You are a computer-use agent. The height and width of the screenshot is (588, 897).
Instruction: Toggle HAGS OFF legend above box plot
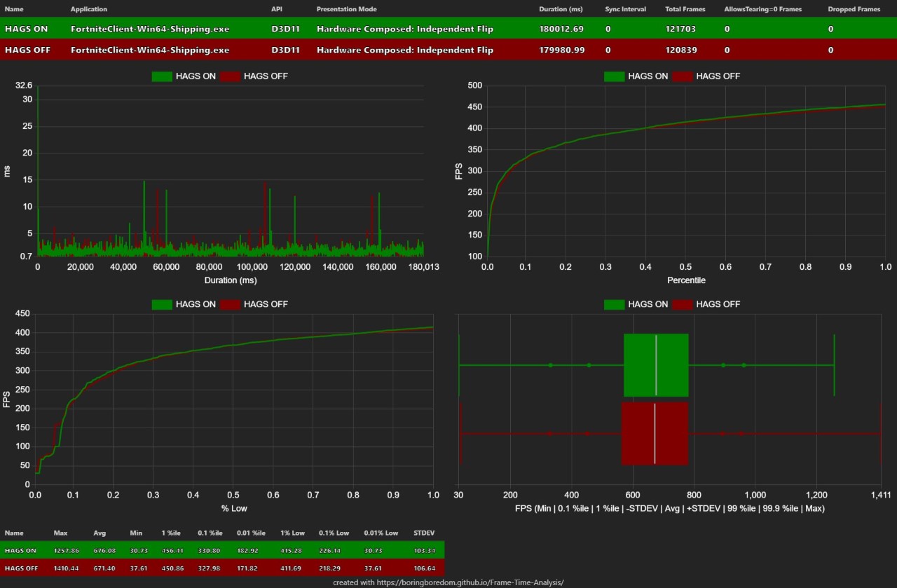coord(682,304)
